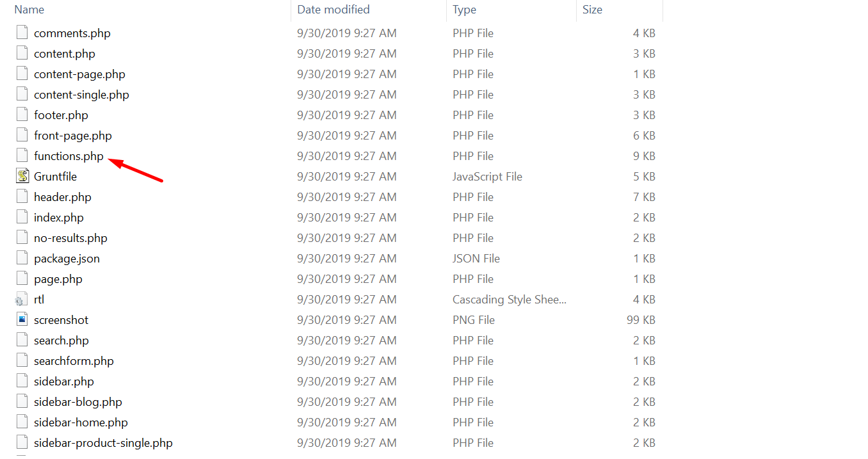Select the content-single.php file
Viewport: 868px width, 459px height.
click(81, 95)
